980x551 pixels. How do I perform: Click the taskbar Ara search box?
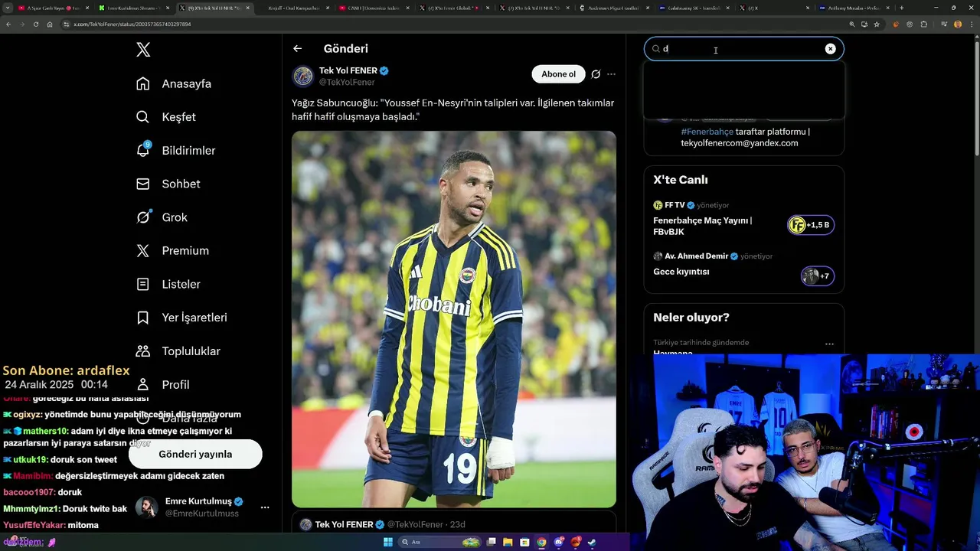click(x=439, y=542)
